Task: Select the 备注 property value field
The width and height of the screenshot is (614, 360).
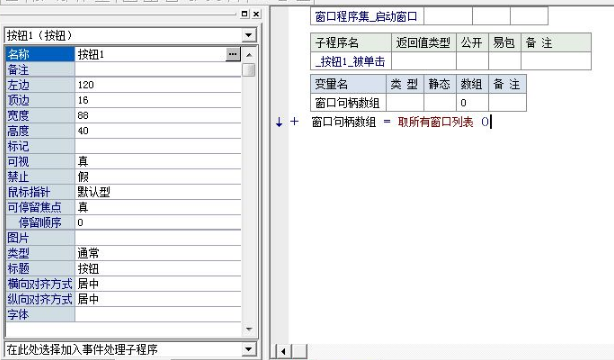Action: coord(158,70)
